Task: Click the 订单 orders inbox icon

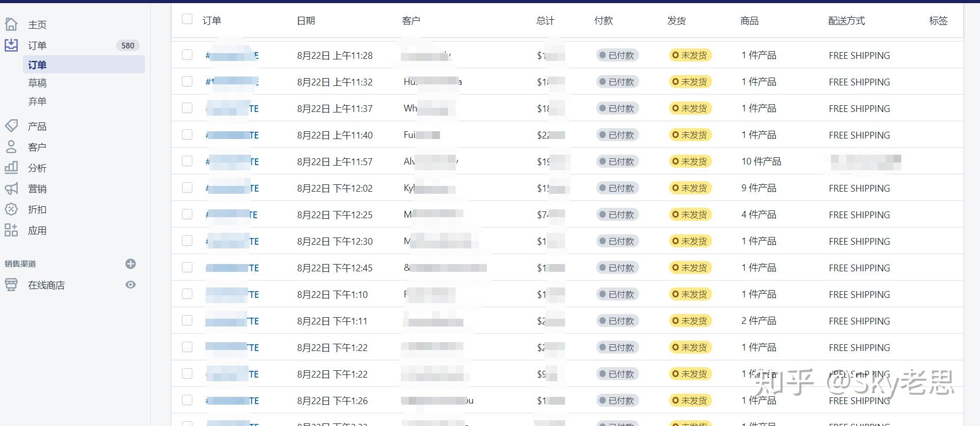Action: pyautogui.click(x=11, y=45)
